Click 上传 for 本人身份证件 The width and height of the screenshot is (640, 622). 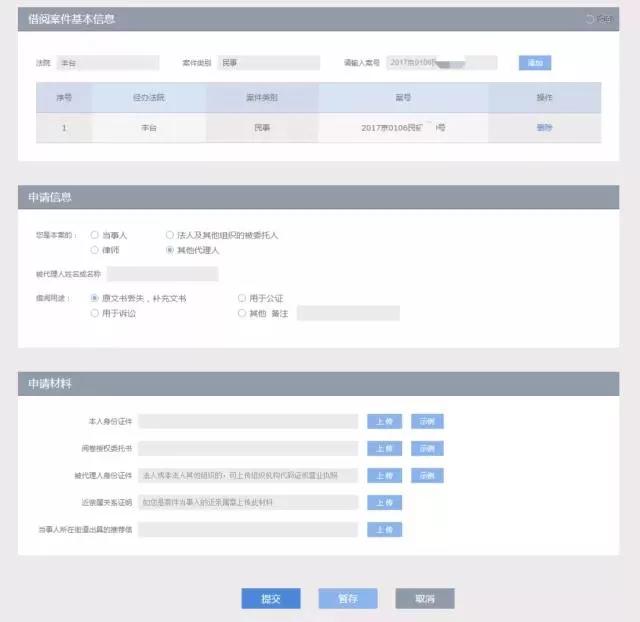pos(384,421)
